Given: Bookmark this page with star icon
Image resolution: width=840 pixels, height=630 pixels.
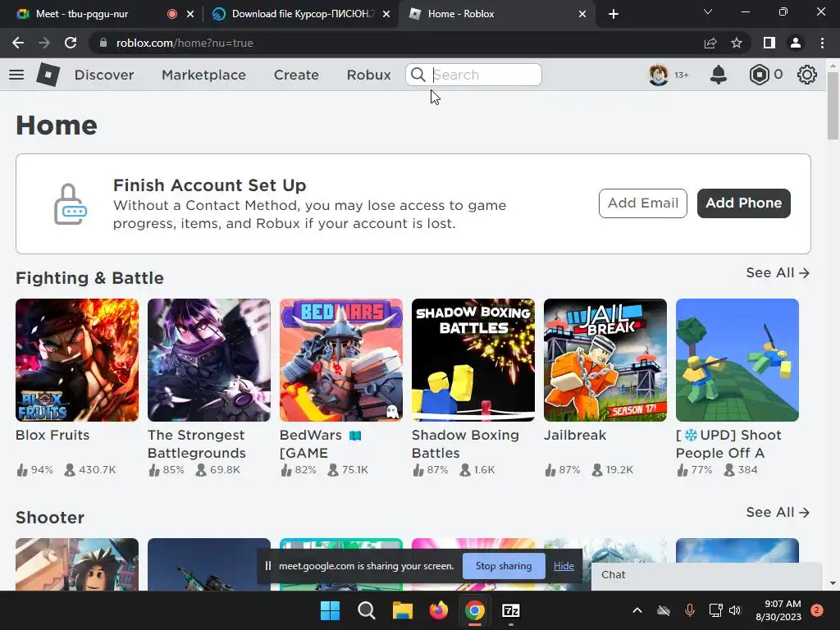Looking at the screenshot, I should 737,43.
